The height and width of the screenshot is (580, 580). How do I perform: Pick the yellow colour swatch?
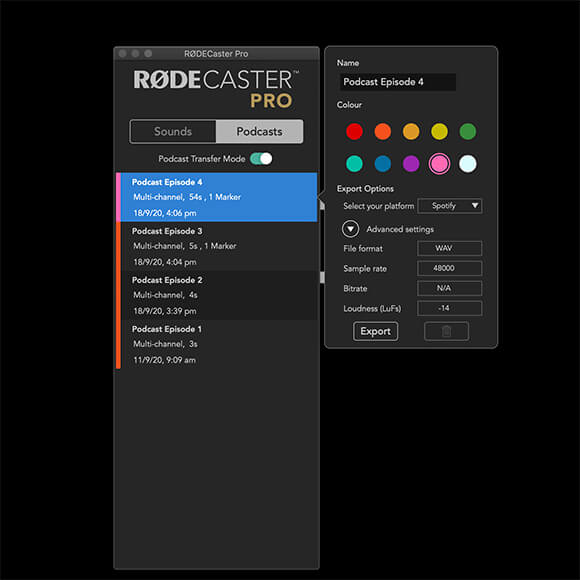click(439, 131)
